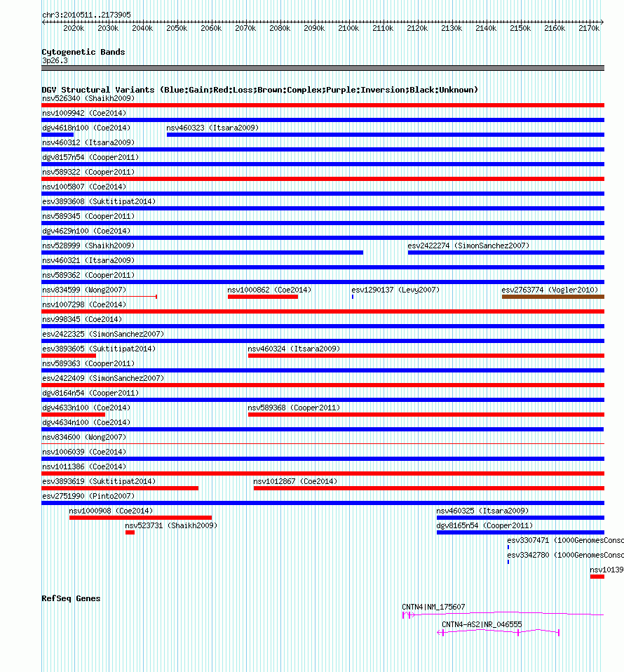This screenshot has height=672, width=624.
Task: Click the 2100k ruler tick label
Action: click(348, 28)
